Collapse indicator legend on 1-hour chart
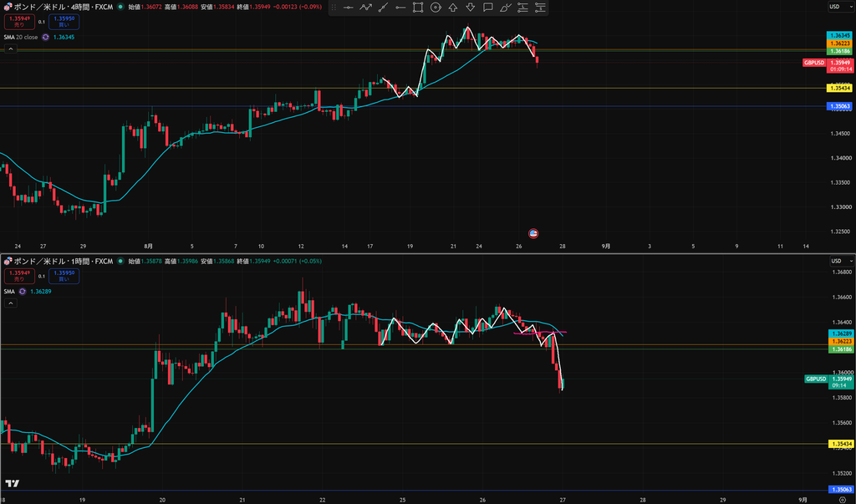 (10, 303)
